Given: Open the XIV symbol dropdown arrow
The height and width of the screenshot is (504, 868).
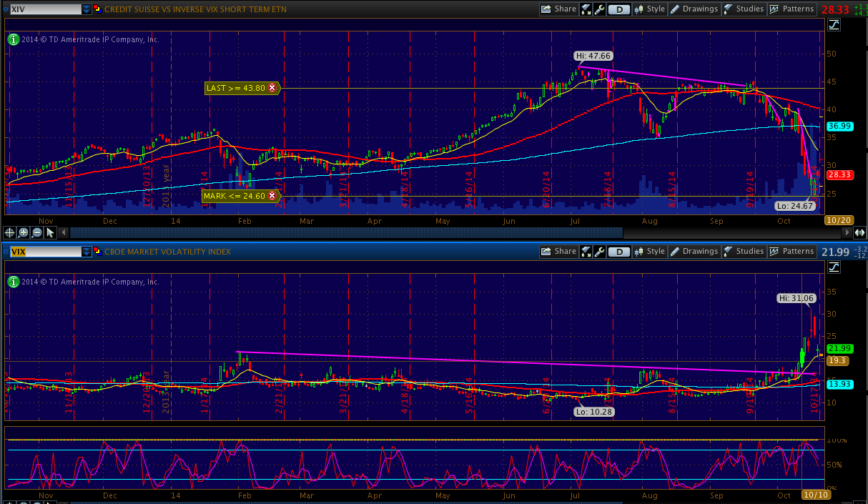Looking at the screenshot, I should (87, 9).
